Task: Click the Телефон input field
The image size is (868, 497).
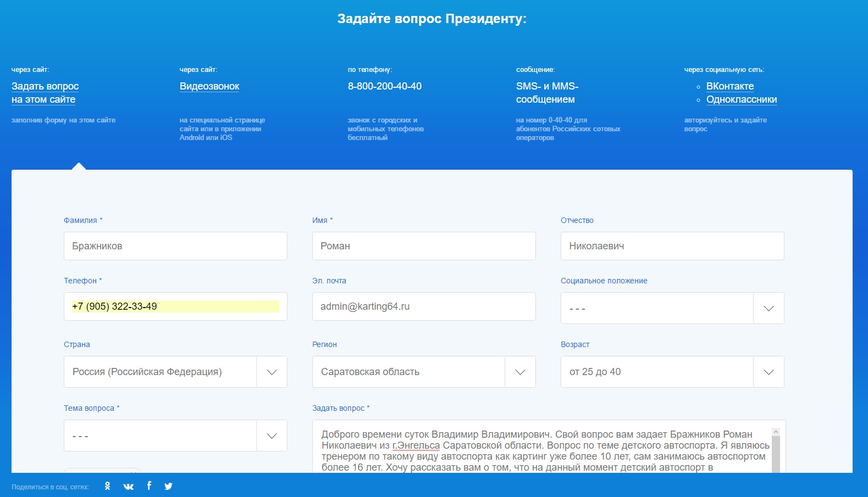Action: coord(175,306)
